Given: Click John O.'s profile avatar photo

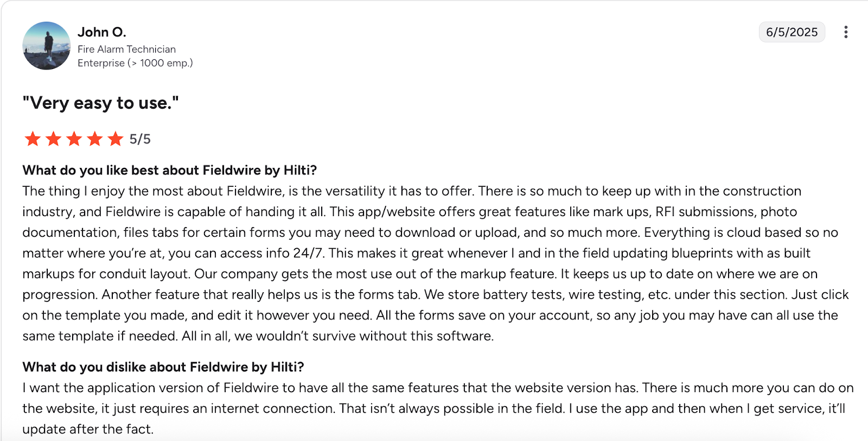Looking at the screenshot, I should pos(46,46).
